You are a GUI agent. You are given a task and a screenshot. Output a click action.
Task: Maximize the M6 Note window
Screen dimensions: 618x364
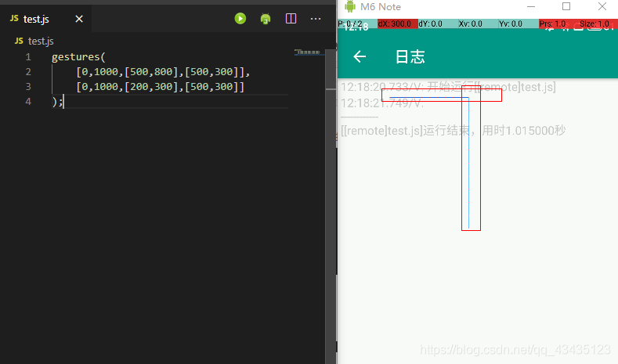[x=566, y=6]
